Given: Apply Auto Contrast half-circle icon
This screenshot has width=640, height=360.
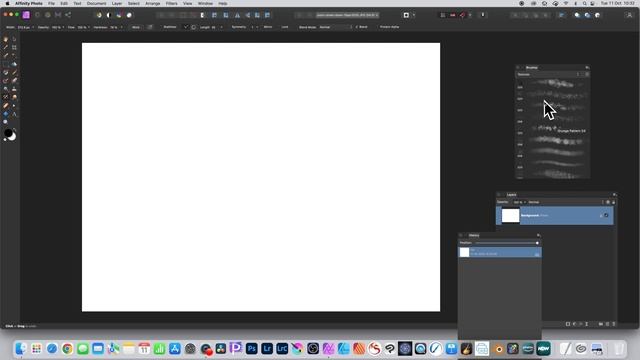Looking at the screenshot, I should pos(109,15).
